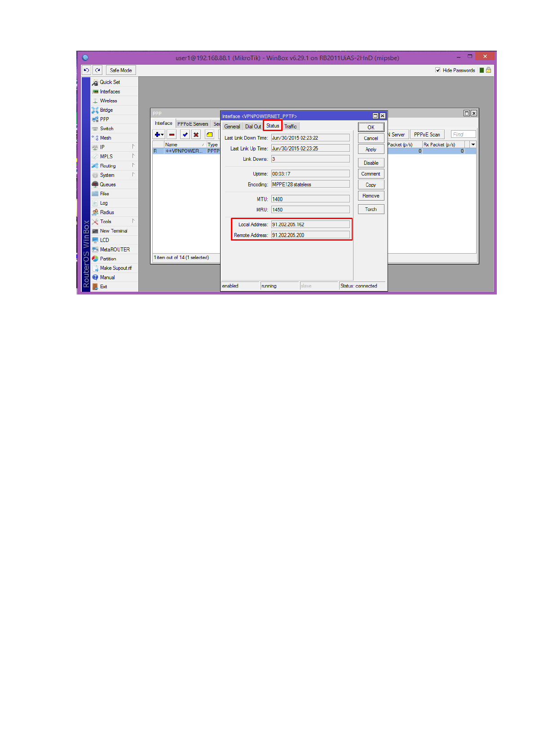The image size is (535, 756).
Task: Select the Interface tab in PPP window
Action: click(164, 123)
